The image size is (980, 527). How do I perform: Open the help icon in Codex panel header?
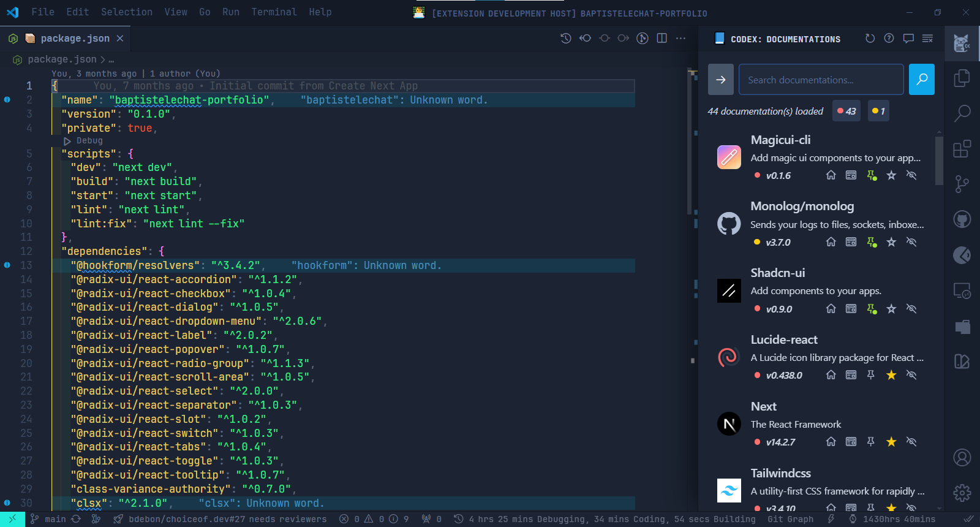pos(889,38)
